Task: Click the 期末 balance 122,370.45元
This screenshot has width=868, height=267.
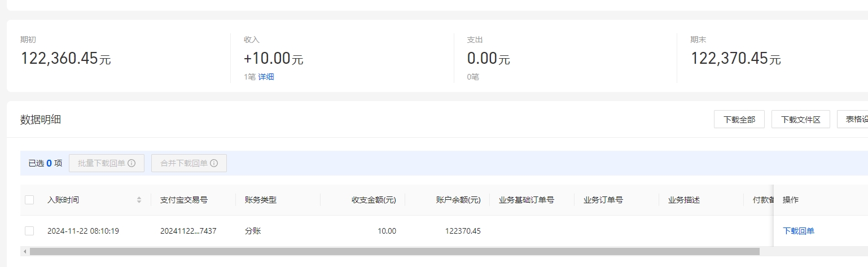Action: (x=736, y=58)
